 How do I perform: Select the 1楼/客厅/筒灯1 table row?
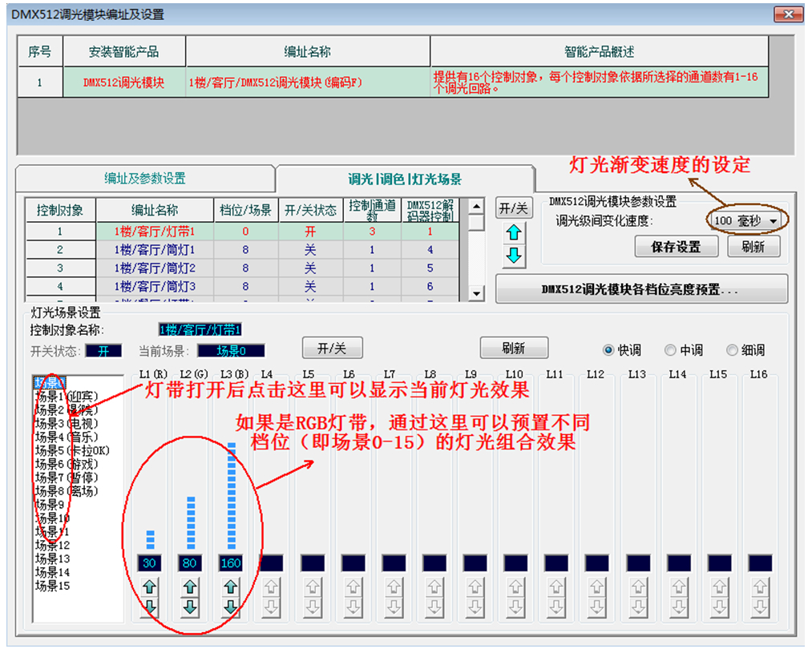click(242, 250)
